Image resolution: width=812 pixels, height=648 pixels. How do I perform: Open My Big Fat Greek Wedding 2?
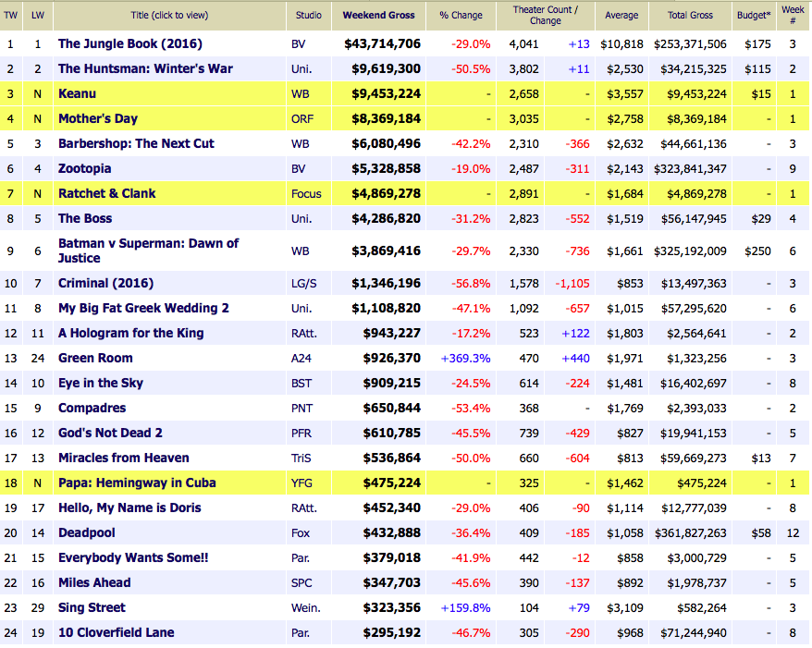pos(143,308)
